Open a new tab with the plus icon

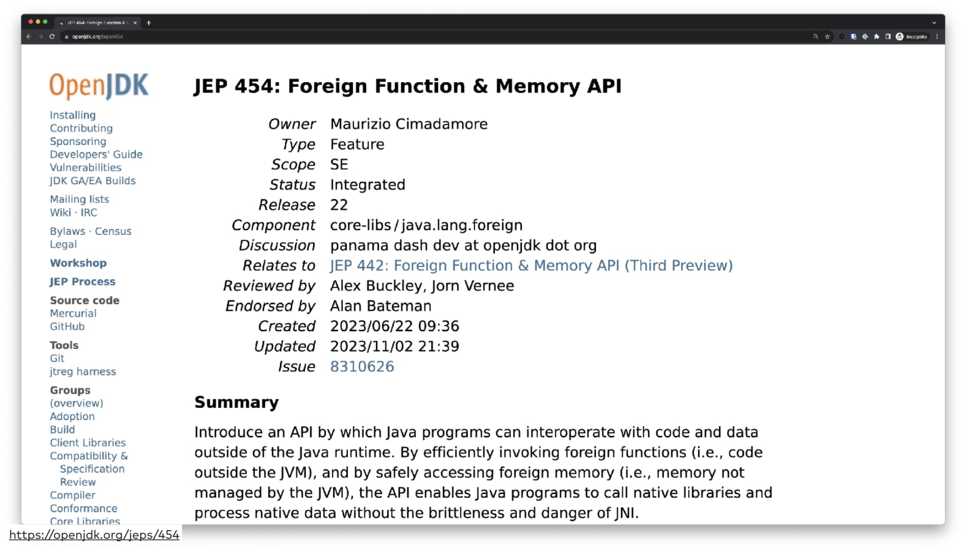pyautogui.click(x=148, y=23)
